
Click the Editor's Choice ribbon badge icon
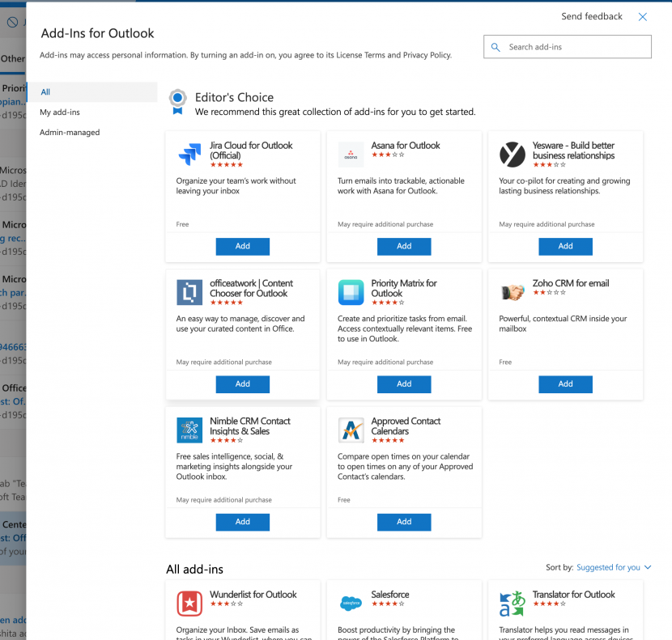pos(177,97)
